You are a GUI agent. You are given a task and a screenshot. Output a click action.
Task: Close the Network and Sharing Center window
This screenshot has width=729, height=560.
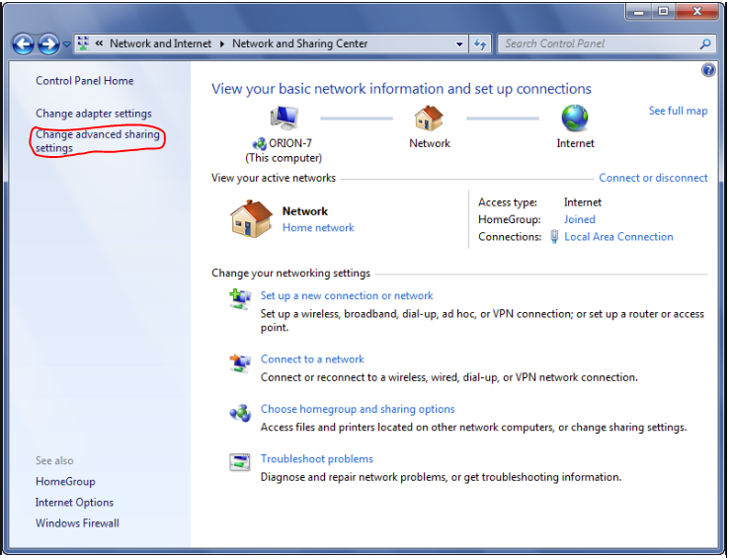pos(696,11)
